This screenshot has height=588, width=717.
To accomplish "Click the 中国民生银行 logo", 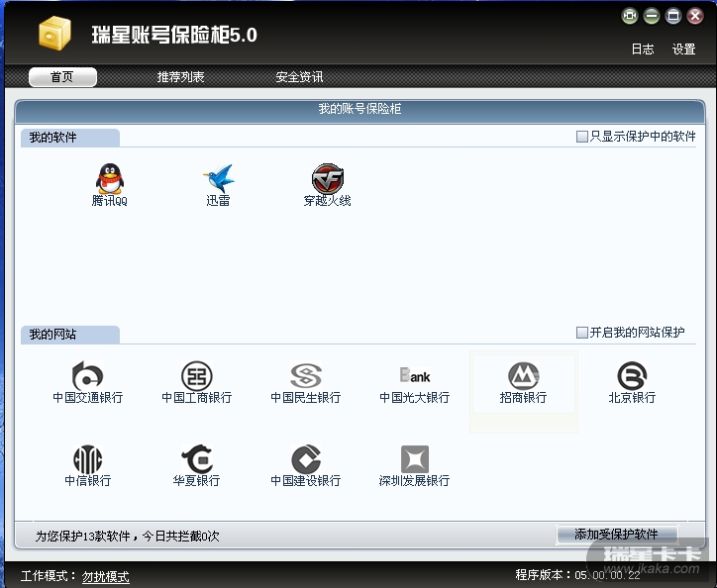I will (x=306, y=376).
